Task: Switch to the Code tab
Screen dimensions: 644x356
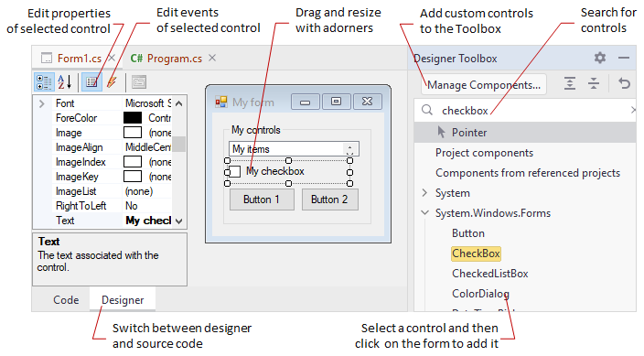Action: pos(66,299)
